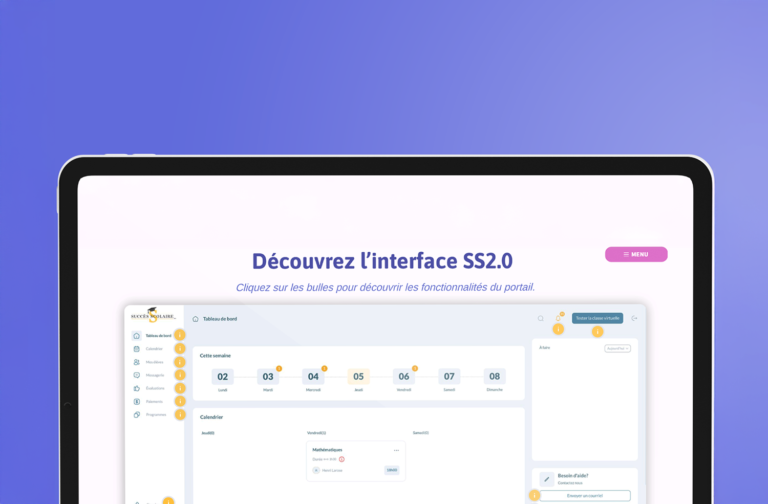Open info bubble next to Calendrier menu item
This screenshot has width=768, height=504.
(x=180, y=348)
